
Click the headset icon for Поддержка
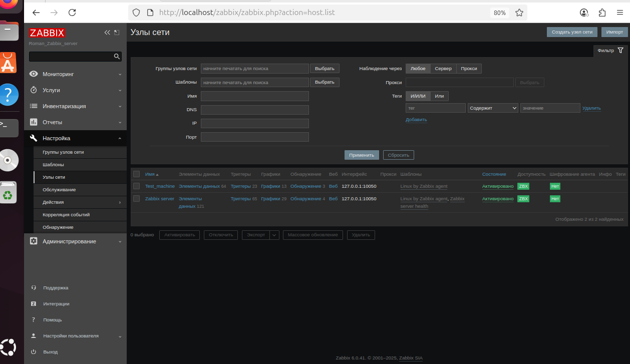coord(34,288)
